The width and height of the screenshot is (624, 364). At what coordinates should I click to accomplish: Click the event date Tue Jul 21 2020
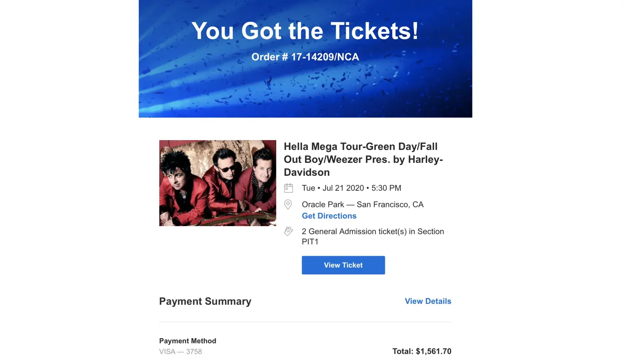coord(333,188)
